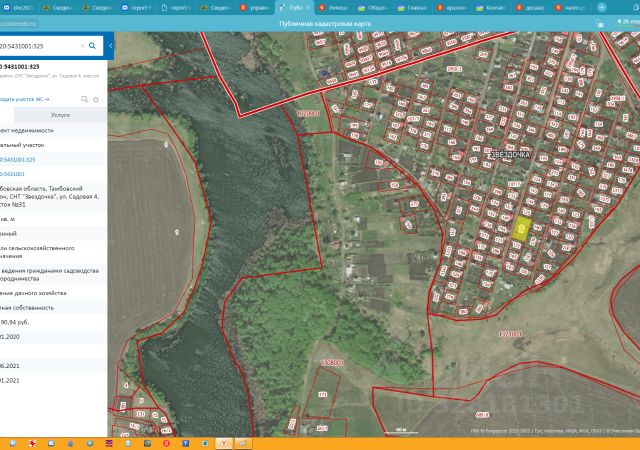Screen dimensions: 640x450
Task: Click the red round icon in the taskbar
Action: [167, 443]
